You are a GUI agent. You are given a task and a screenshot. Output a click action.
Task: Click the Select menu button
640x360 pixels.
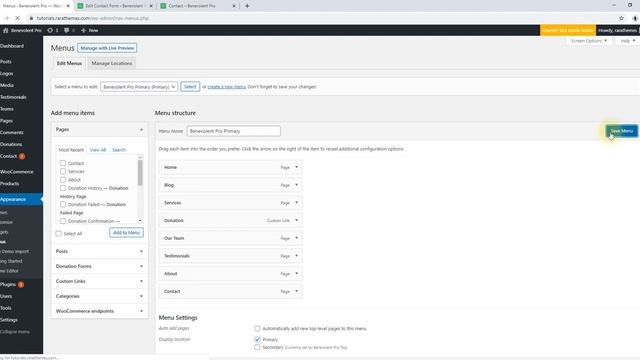190,87
